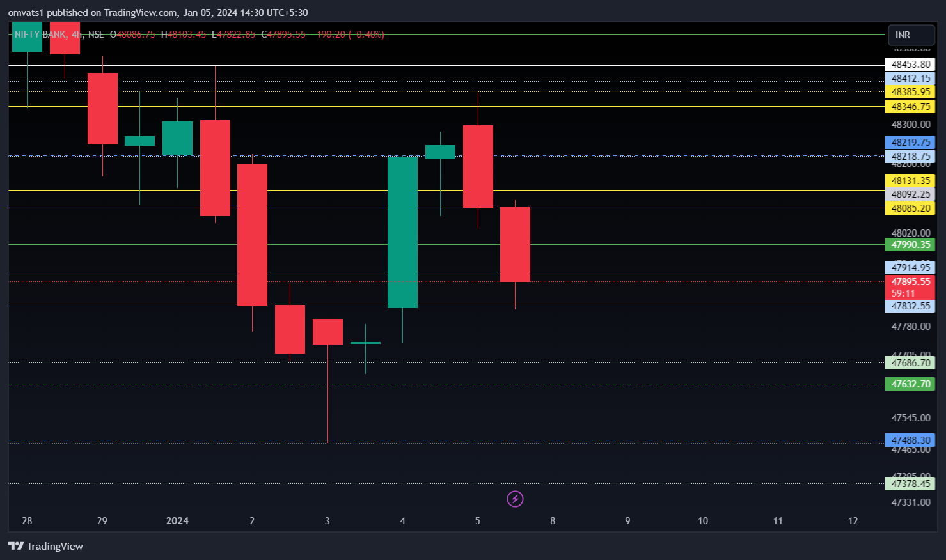Click the 47331.00 axis price tick

click(x=911, y=502)
